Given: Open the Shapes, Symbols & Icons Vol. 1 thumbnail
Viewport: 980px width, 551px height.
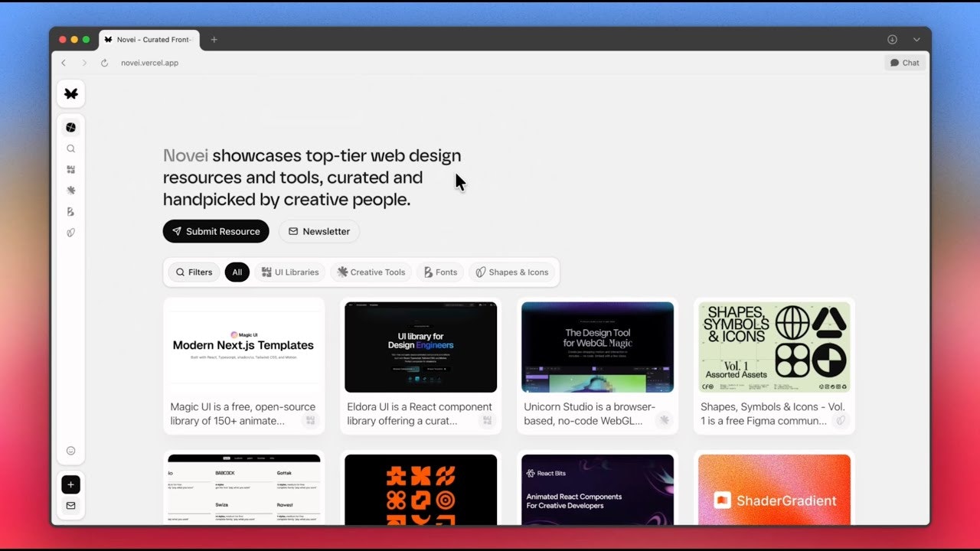Looking at the screenshot, I should (x=775, y=347).
